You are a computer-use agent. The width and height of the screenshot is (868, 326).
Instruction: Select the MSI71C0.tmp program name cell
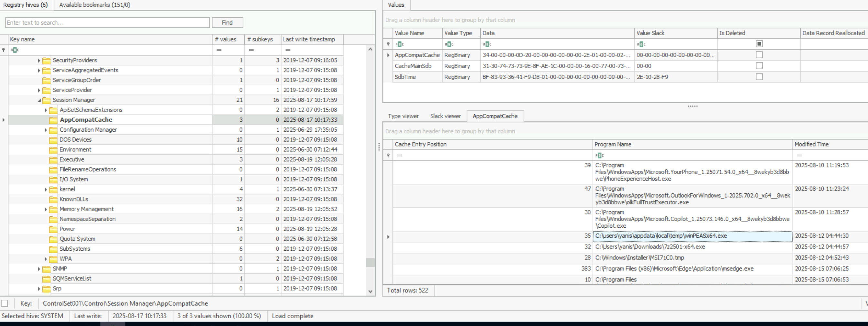[692, 258]
